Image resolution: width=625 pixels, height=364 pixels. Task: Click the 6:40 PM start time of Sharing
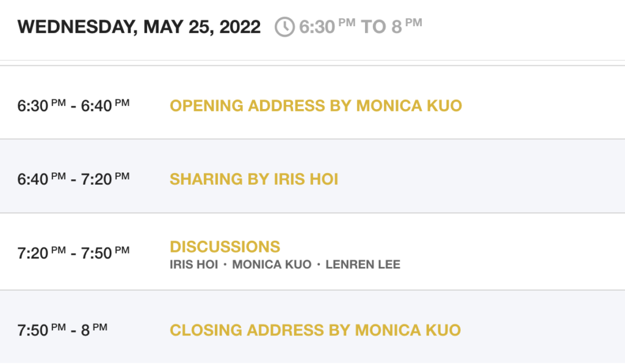click(x=42, y=179)
